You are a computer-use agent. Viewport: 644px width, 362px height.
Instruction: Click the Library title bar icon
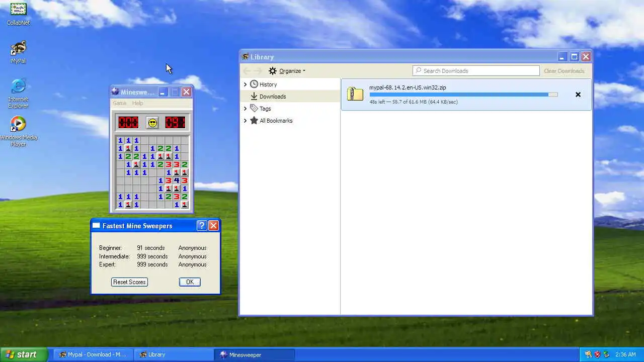(x=246, y=57)
